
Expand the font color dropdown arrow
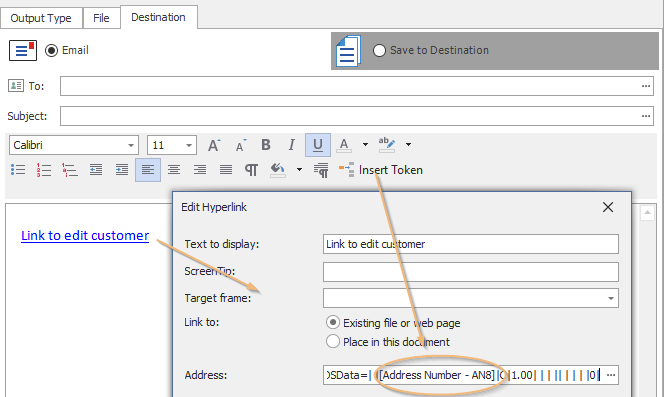[365, 144]
